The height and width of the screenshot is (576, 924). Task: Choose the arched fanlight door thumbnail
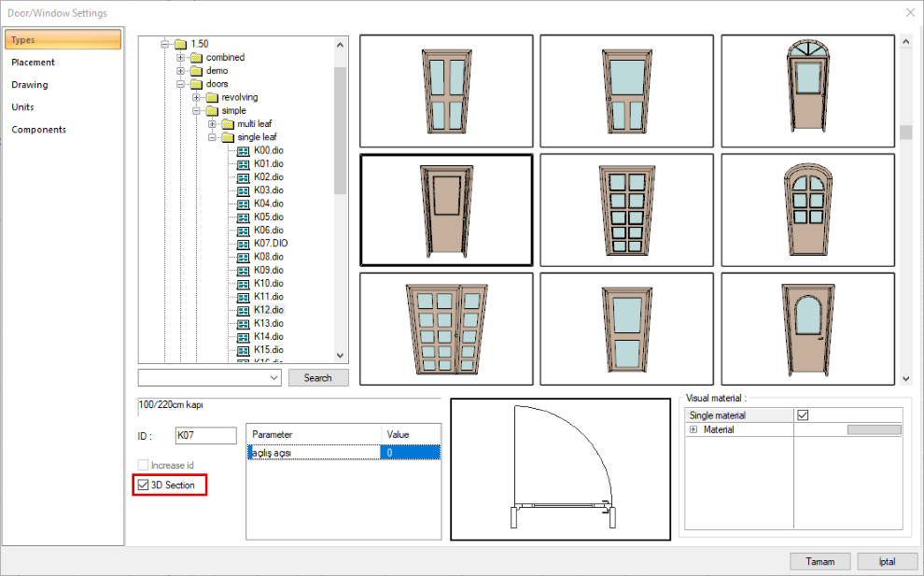point(807,91)
